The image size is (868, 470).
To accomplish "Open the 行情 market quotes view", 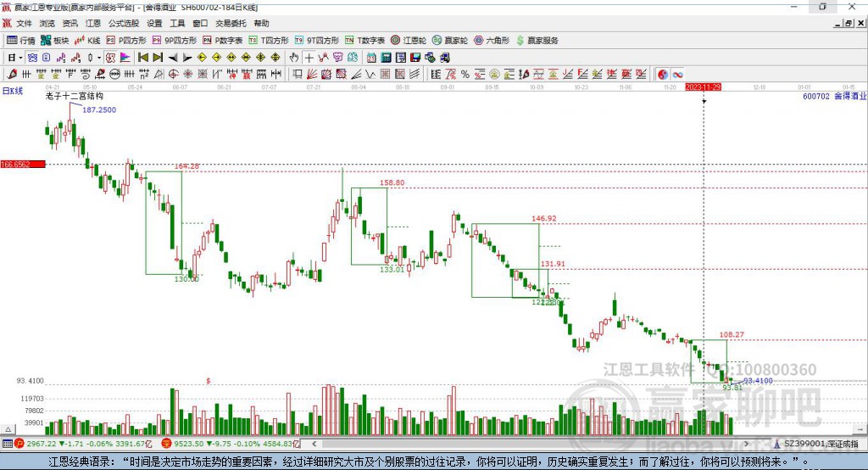I will click(x=20, y=41).
